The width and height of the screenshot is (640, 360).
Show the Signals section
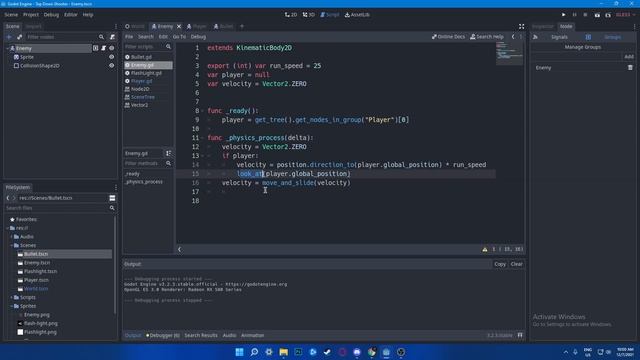point(559,37)
